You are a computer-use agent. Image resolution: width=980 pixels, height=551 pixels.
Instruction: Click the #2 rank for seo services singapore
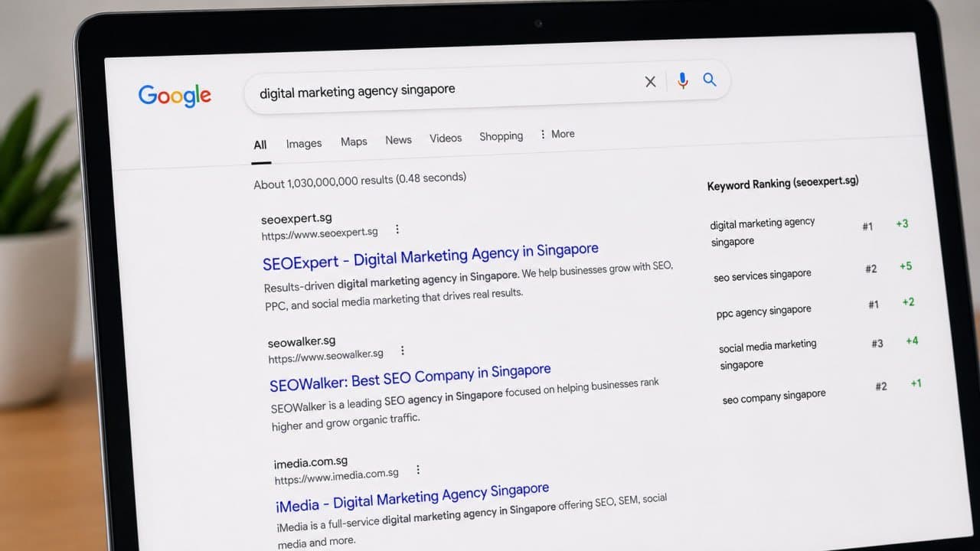[871, 269]
